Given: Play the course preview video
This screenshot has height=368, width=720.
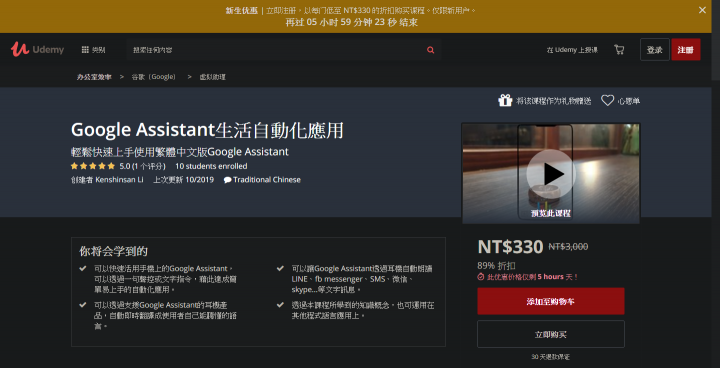Looking at the screenshot, I should 551,174.
